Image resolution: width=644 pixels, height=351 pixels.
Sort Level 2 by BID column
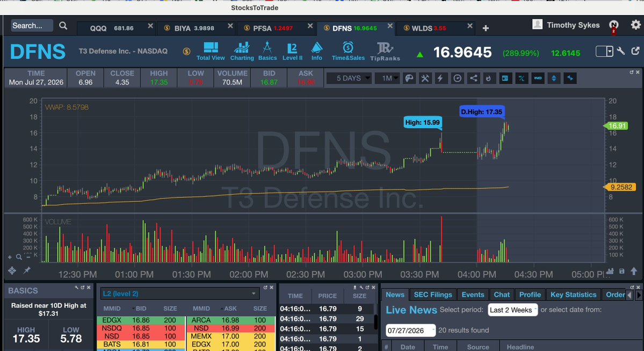[x=141, y=308]
